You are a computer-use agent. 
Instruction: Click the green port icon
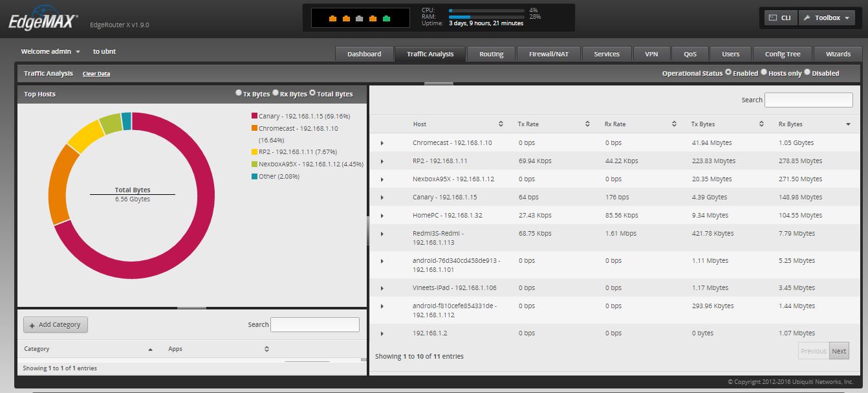(x=386, y=18)
